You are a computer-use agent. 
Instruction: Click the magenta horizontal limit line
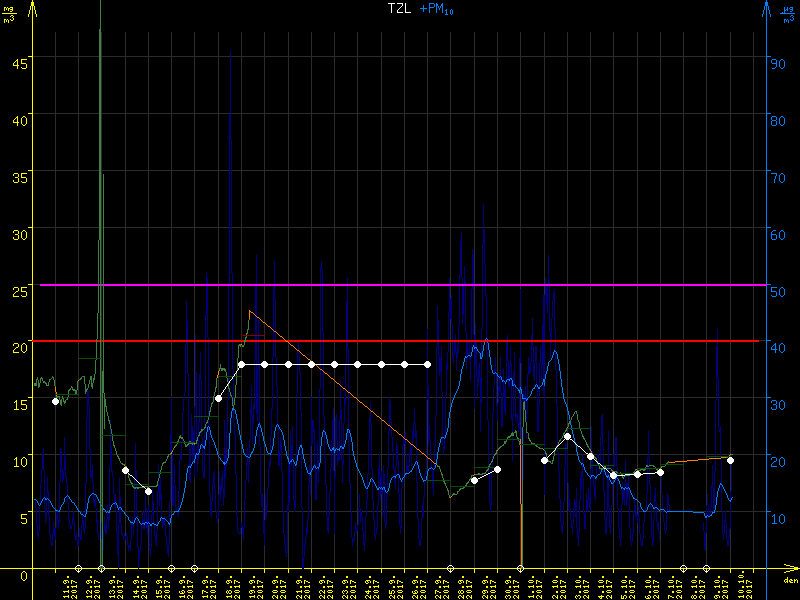point(400,285)
